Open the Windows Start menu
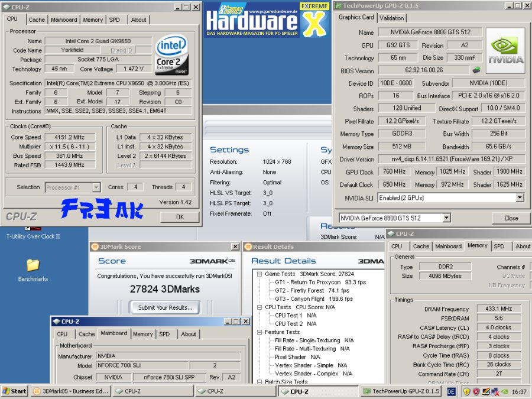Screen dimensions: 532x399 14,391
